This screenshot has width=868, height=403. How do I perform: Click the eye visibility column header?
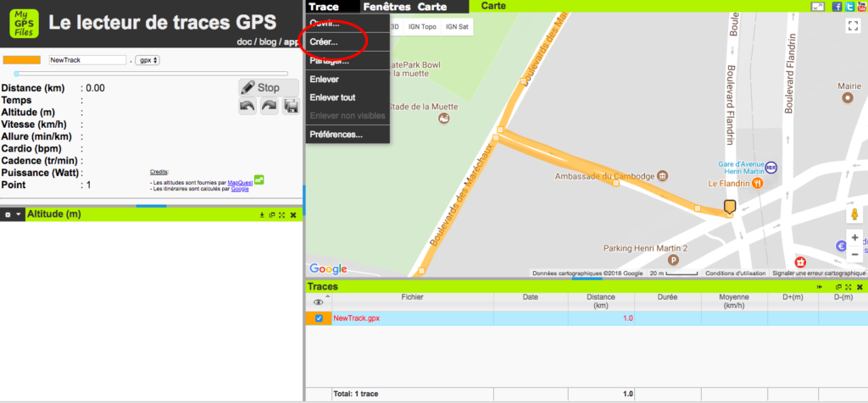[319, 302]
